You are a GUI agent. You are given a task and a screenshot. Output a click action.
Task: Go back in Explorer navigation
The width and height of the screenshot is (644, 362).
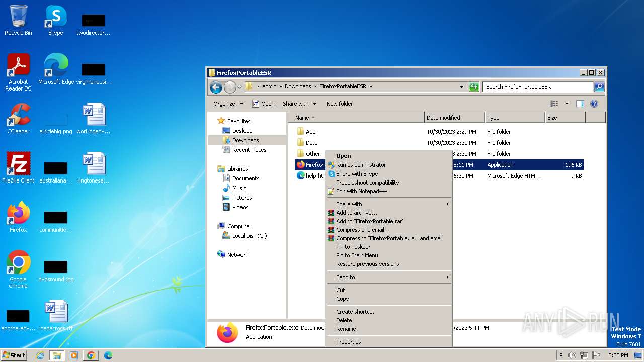pyautogui.click(x=216, y=87)
